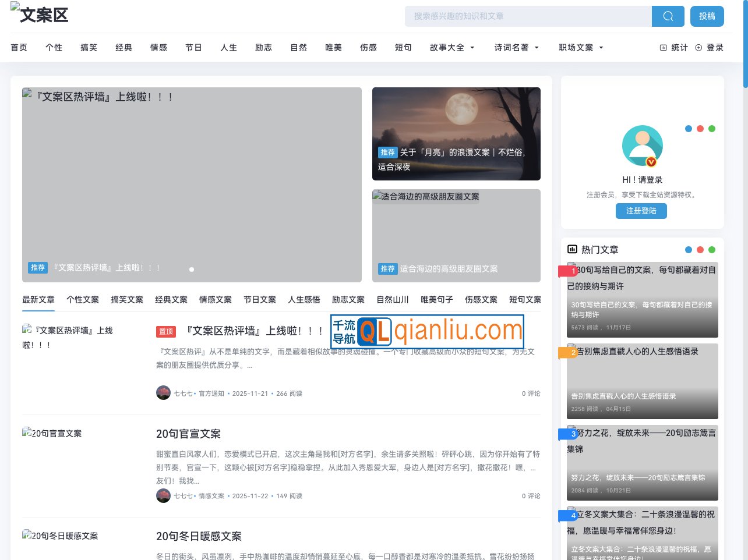Click the 注册登陆 button

tap(641, 211)
